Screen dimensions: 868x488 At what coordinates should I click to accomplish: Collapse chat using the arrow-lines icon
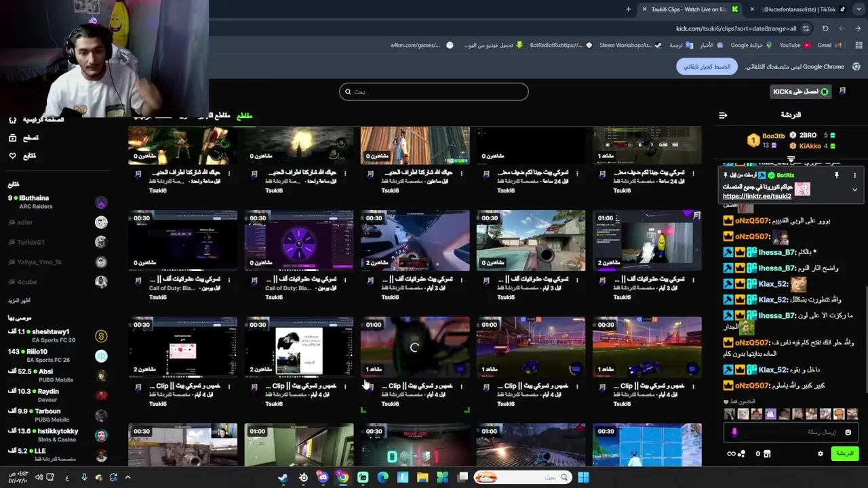click(x=723, y=115)
